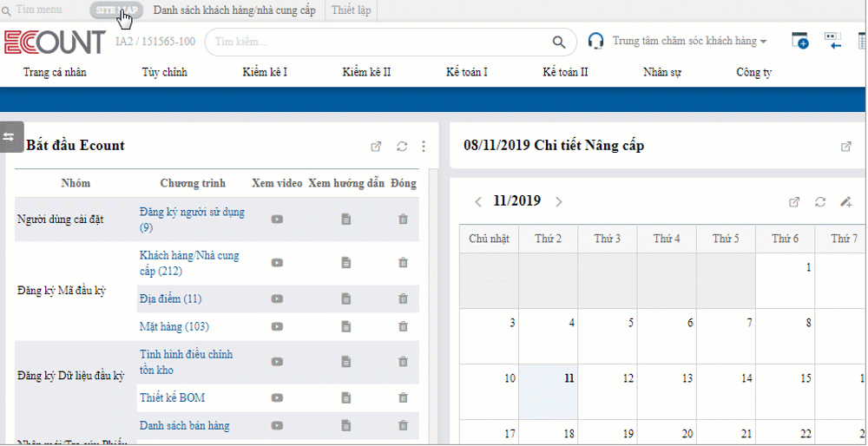Open the Nhân sự menu
This screenshot has height=446, width=868.
click(662, 73)
